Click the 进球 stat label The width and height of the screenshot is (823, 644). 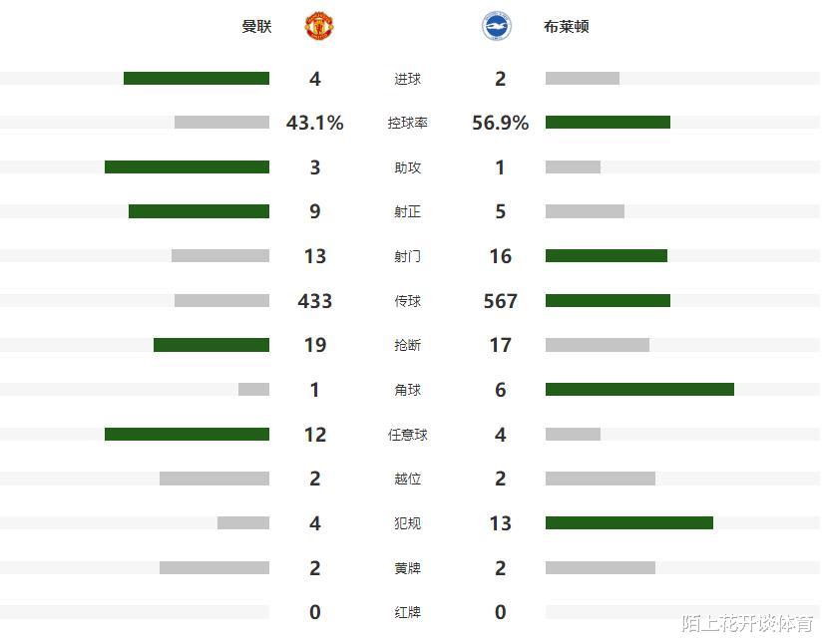click(407, 79)
